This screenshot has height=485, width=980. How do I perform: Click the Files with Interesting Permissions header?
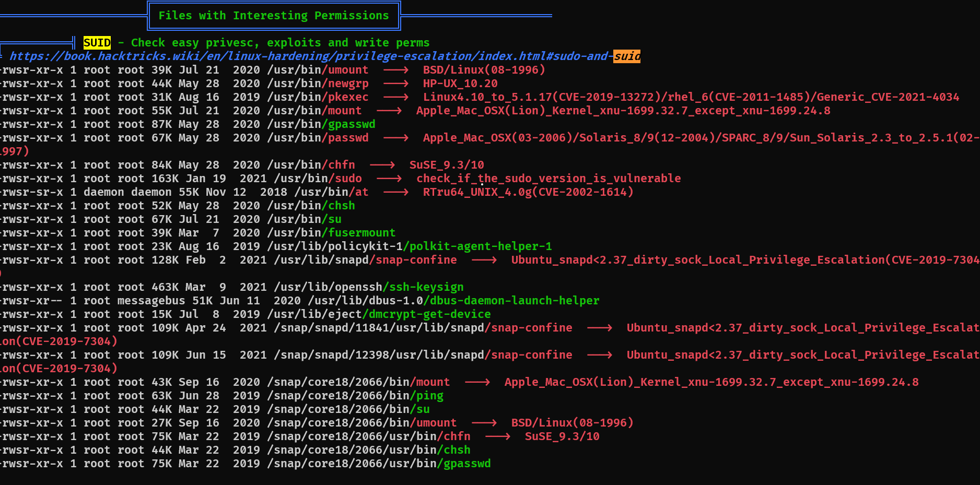point(274,16)
